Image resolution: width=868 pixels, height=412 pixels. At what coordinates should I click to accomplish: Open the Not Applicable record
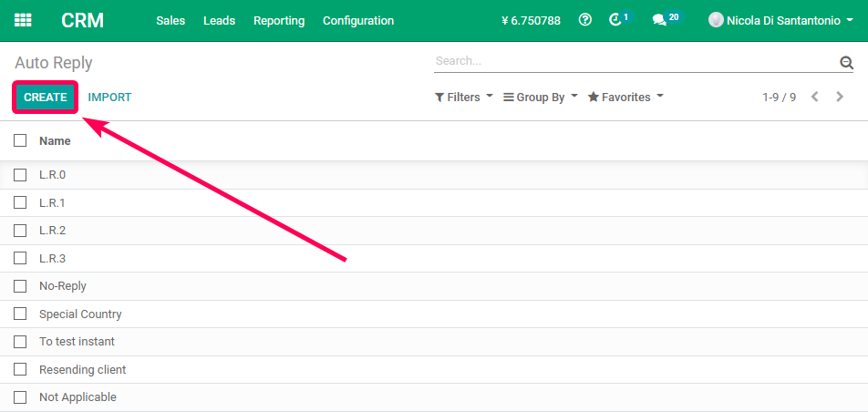point(78,397)
